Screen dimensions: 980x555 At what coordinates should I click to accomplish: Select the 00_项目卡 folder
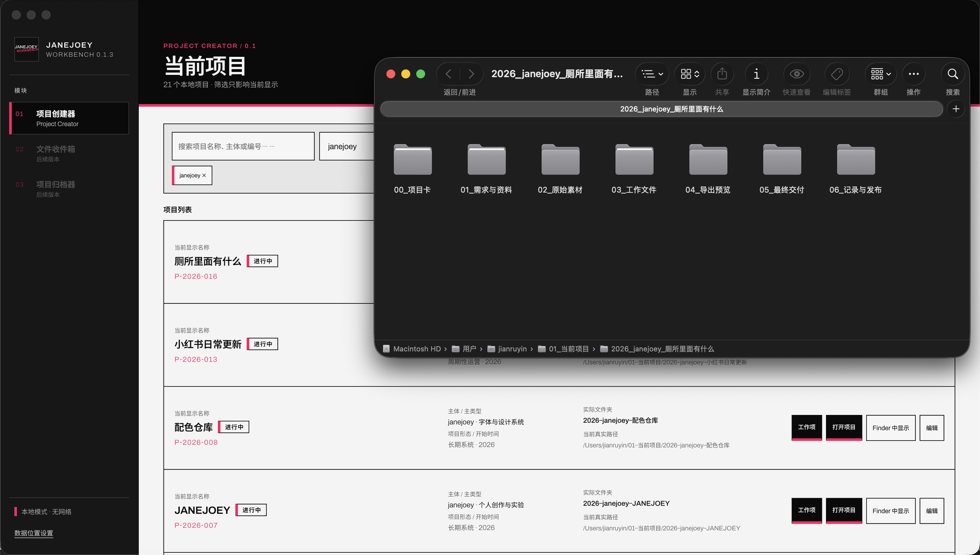click(x=412, y=169)
